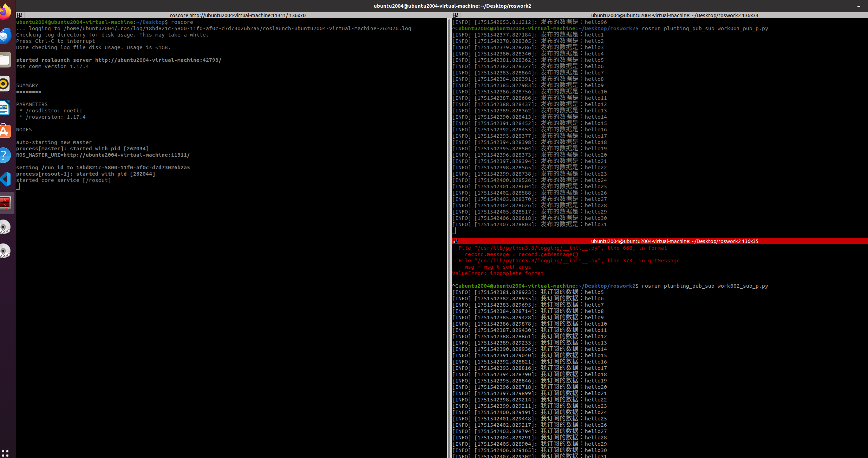The height and width of the screenshot is (458, 868).
Task: Open the Help icon in the dock
Action: pos(5,155)
